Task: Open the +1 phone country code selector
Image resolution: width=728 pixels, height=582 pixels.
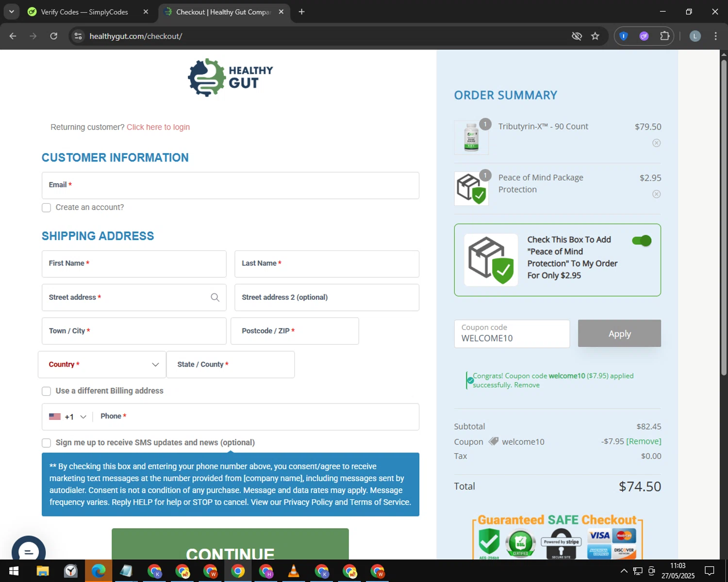Action: coord(68,417)
